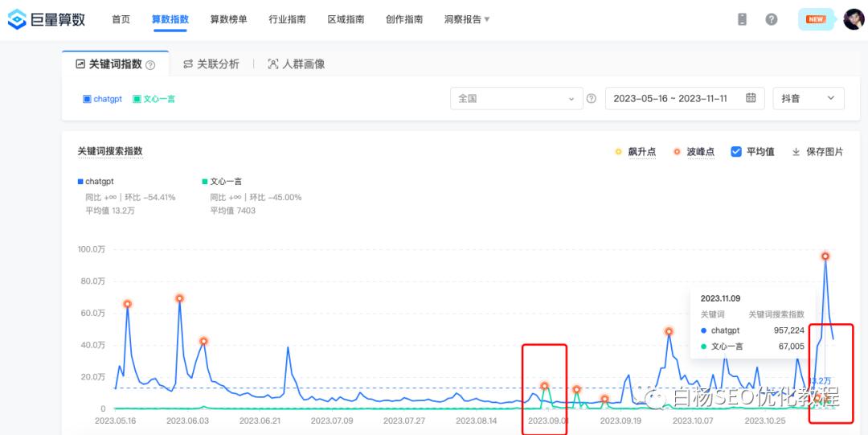
Task: Click chatgpt 平均值 13.2万 text
Action: tap(110, 211)
